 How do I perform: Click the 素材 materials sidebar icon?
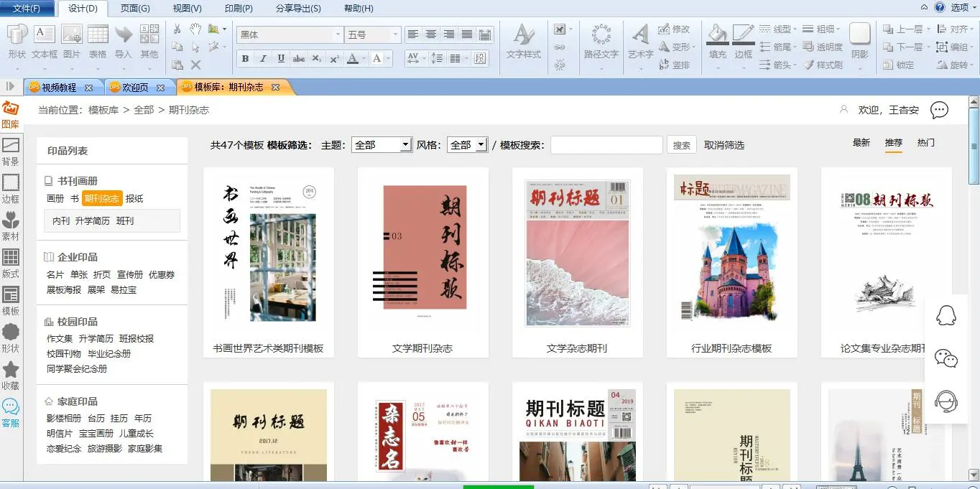[11, 225]
